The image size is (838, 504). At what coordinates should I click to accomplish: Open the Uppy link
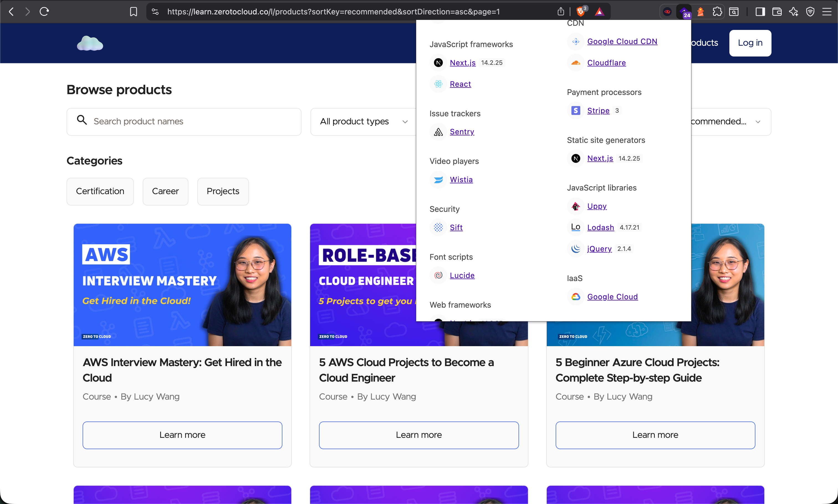597,206
